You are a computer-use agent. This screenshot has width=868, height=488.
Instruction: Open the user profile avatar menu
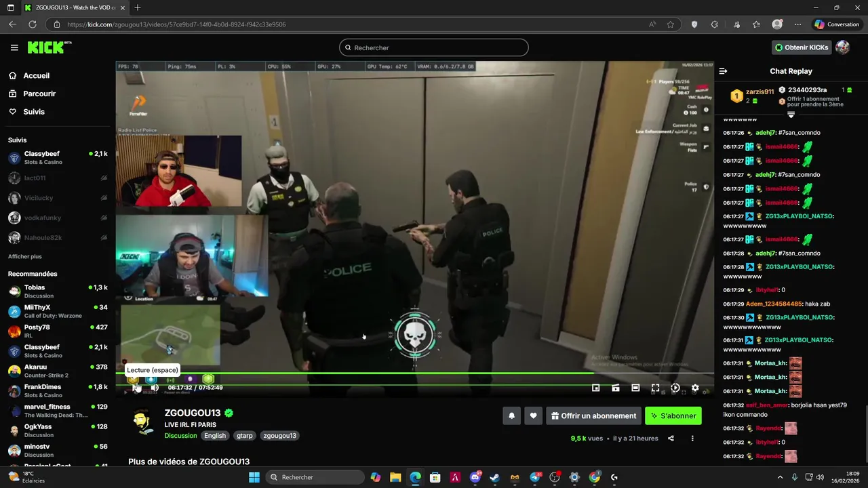click(842, 47)
